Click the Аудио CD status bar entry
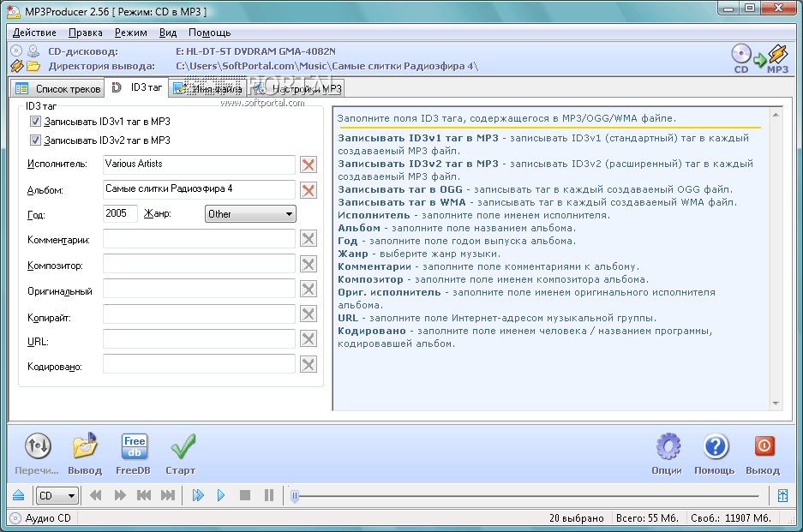803x532 pixels. [41, 518]
